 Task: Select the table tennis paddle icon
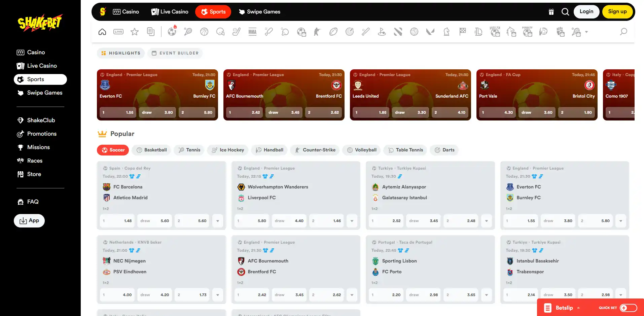pos(285,32)
